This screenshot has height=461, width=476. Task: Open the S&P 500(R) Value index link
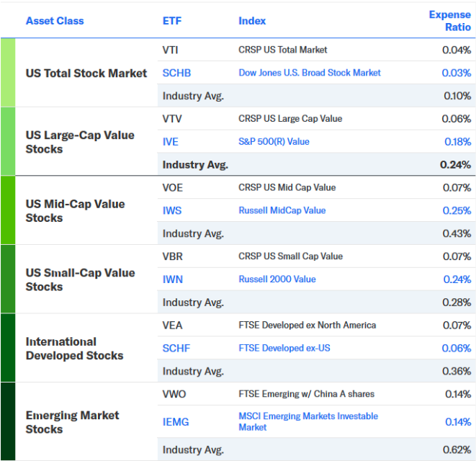tap(274, 141)
